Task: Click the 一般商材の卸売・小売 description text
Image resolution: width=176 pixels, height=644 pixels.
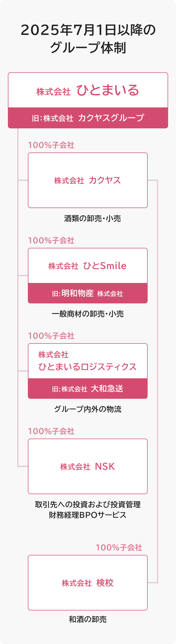Action: tap(88, 314)
